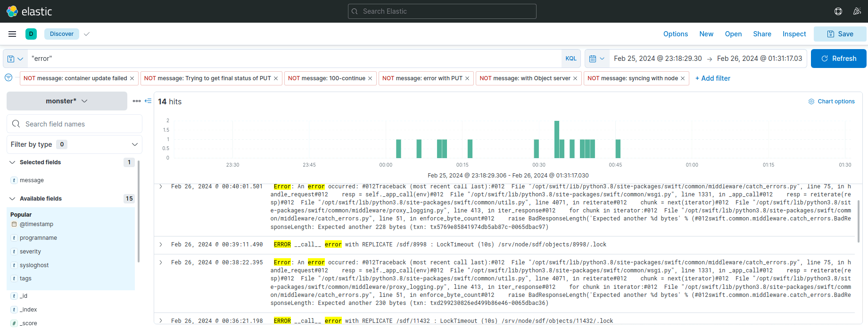Screen dimensions: 868x329
Task: Hide the fields sidebar with collapse icon
Action: [x=148, y=101]
